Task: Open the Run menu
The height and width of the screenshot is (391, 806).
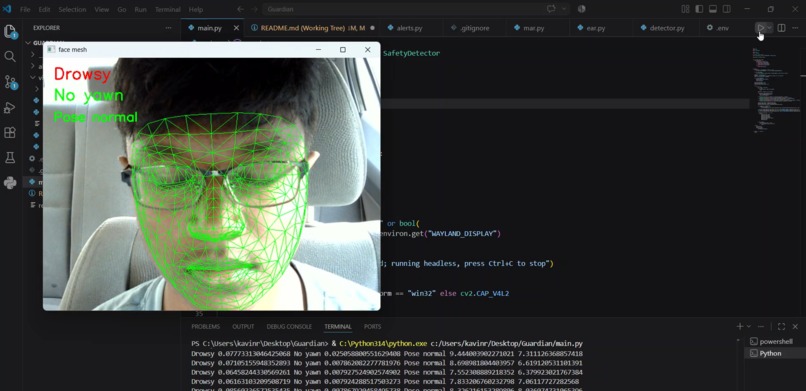Action: tap(140, 9)
